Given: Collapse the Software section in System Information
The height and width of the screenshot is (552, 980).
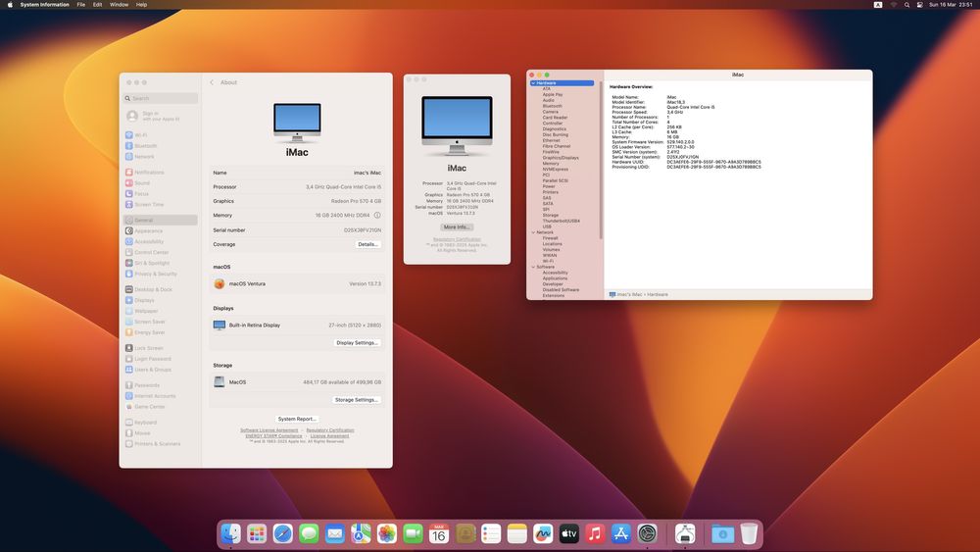Looking at the screenshot, I should click(x=533, y=267).
